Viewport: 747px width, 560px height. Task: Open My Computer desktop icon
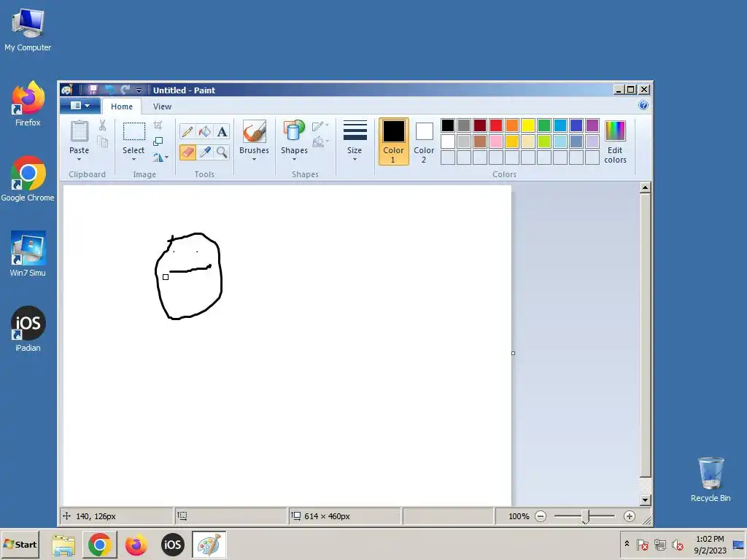28,30
